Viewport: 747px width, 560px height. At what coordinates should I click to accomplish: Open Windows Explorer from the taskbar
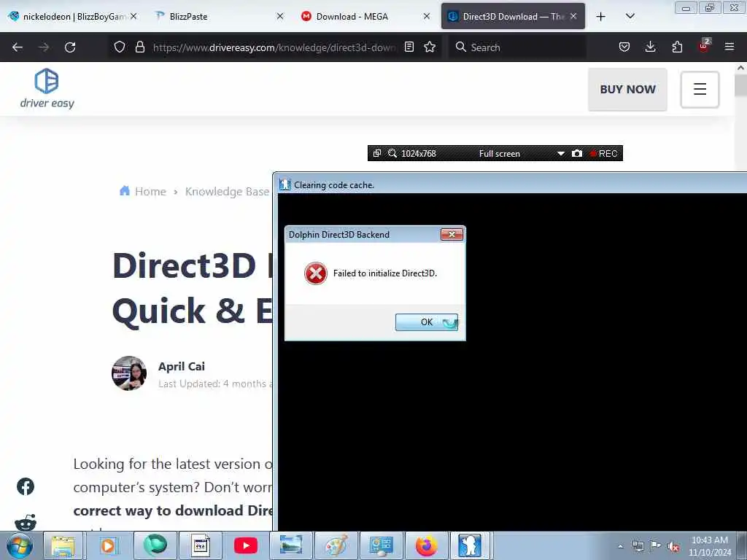point(63,545)
